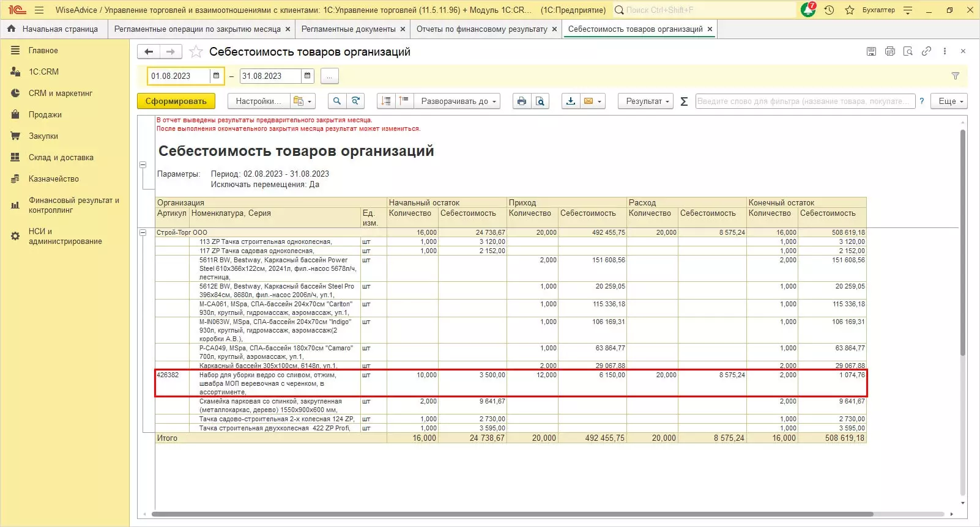Collapse the Строй-Торг ООО group

(143, 232)
